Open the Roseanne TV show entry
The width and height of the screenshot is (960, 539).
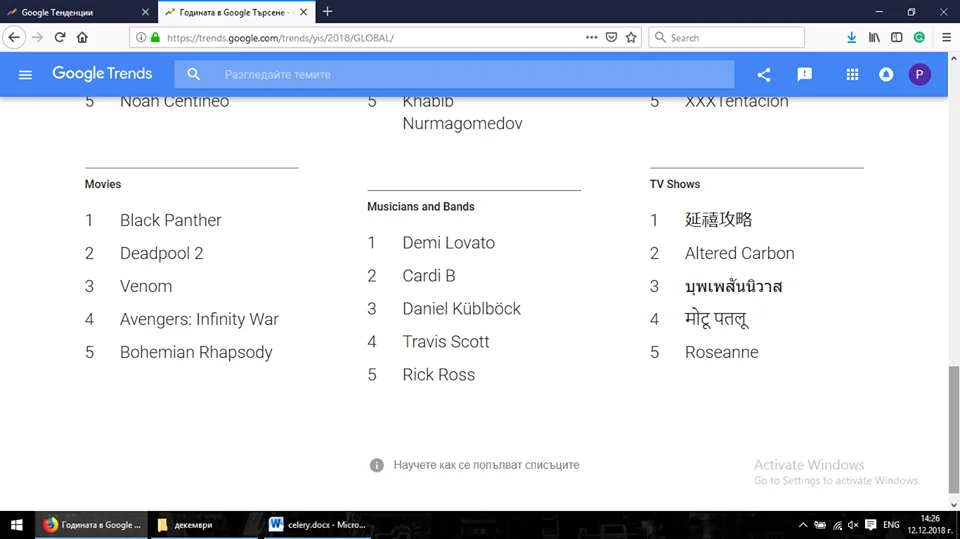coord(721,352)
